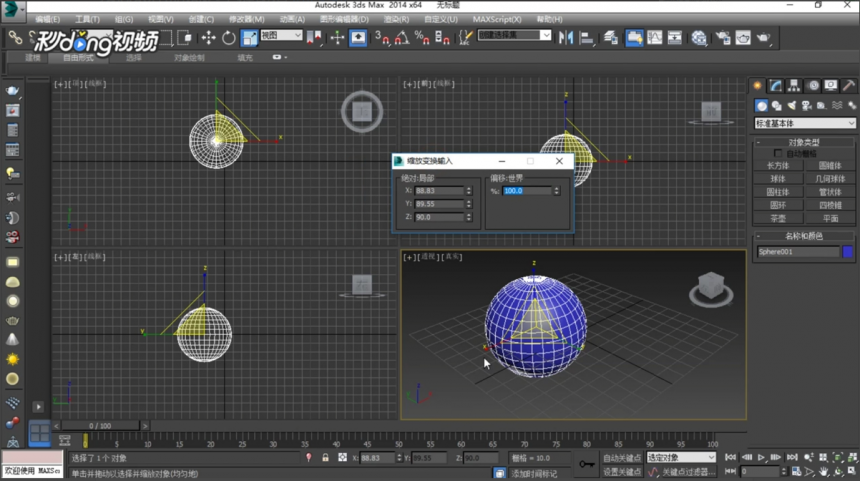Open the Tools(T) menu
The image size is (860, 481).
87,19
